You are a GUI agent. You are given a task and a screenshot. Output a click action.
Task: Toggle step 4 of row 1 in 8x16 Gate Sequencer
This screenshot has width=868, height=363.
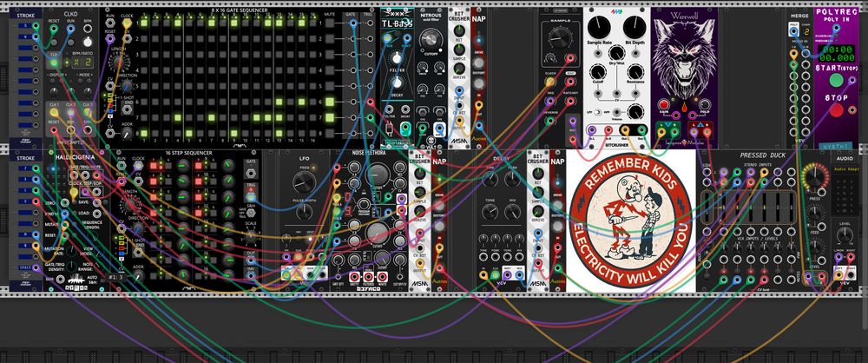tap(178, 23)
